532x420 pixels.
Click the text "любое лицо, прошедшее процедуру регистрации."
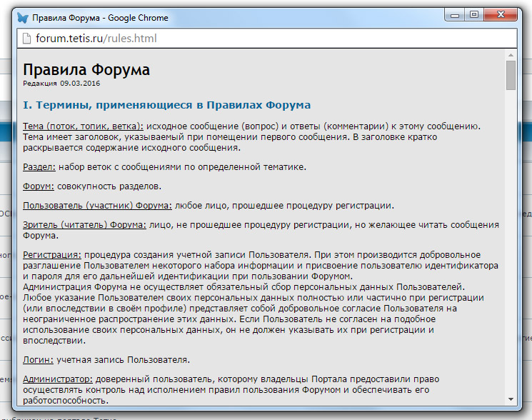coord(285,206)
